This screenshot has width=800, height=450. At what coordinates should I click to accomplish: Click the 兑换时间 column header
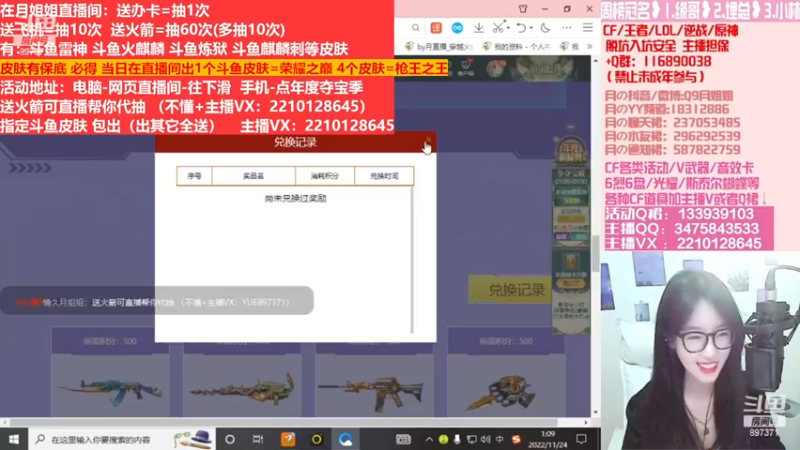384,176
